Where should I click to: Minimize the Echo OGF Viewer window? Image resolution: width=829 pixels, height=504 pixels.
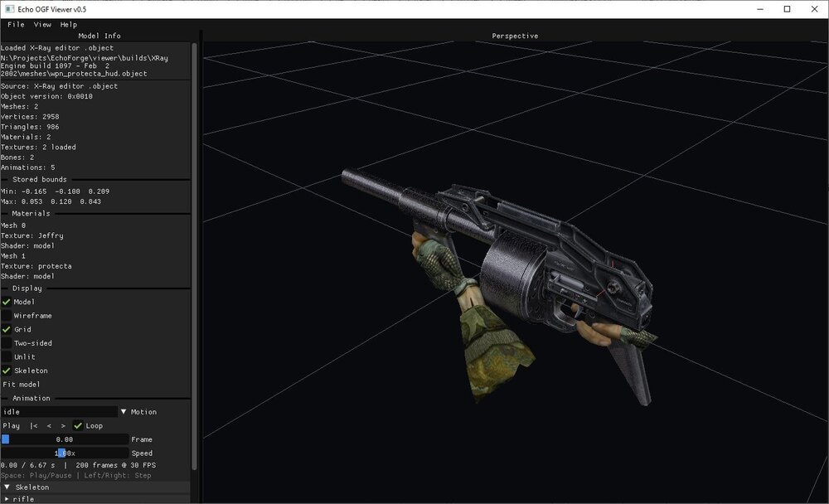click(760, 9)
